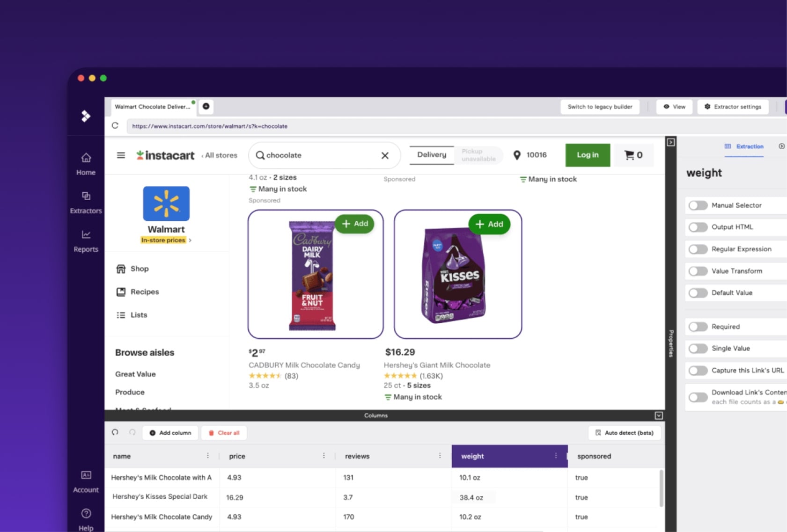This screenshot has width=787, height=532.
Task: Toggle Download Link's Content
Action: [x=698, y=397]
